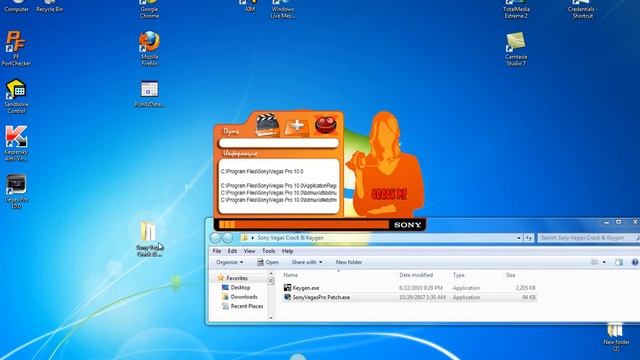The image size is (640, 360).
Task: Click the Open button in Explorer toolbar
Action: (268, 262)
